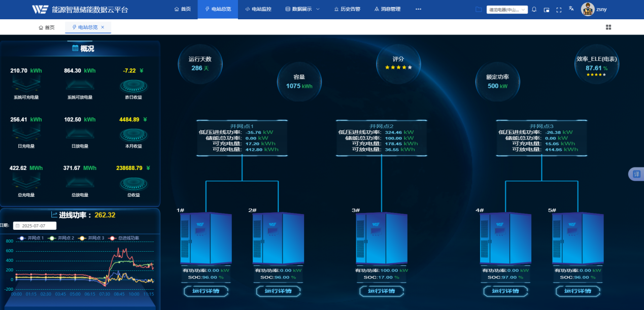Image resolution: width=644 pixels, height=310 pixels.
Task: Click the zsny user avatar
Action: 588,9
